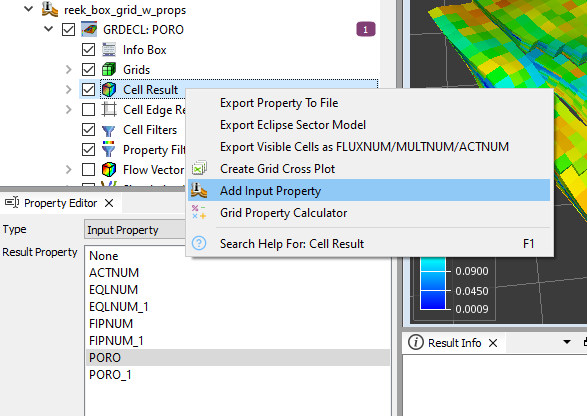Click the Property Filters rainbow funnel icon
The width and height of the screenshot is (587, 416).
(109, 149)
